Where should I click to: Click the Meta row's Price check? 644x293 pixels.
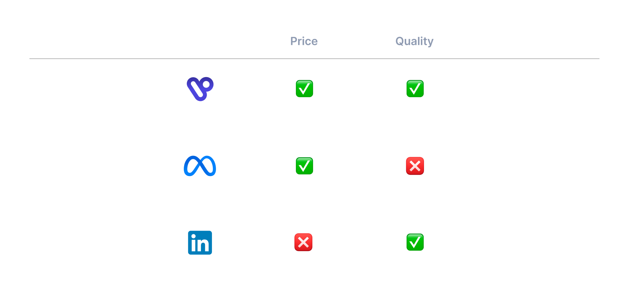[304, 166]
